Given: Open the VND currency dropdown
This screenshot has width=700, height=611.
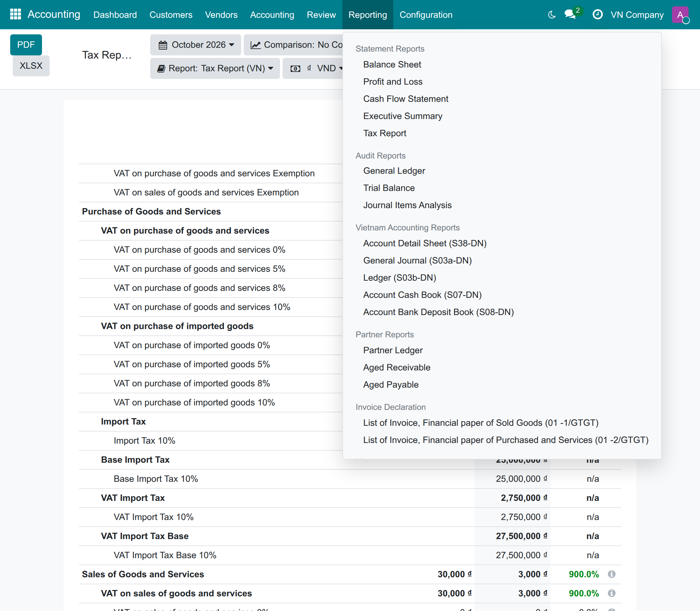Looking at the screenshot, I should (x=313, y=68).
